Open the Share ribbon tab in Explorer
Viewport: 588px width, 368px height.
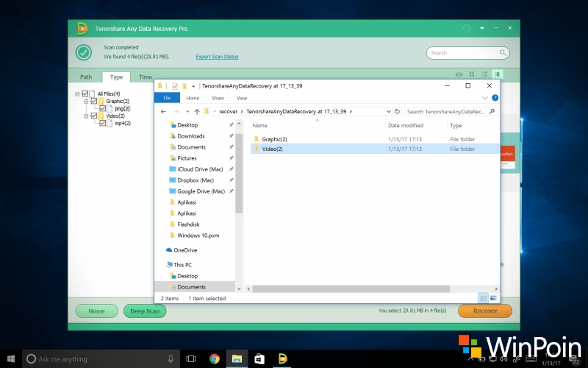(x=218, y=98)
